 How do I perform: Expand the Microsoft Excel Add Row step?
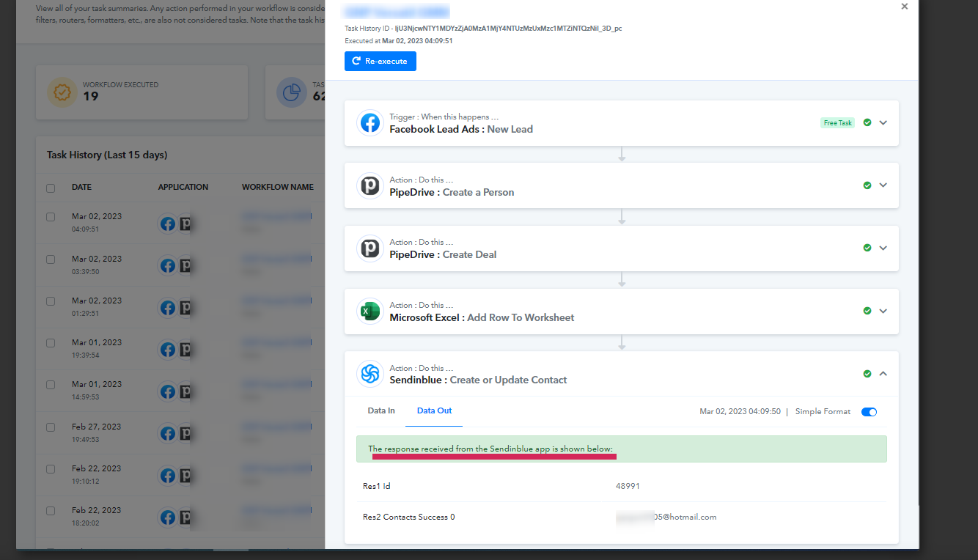point(883,311)
